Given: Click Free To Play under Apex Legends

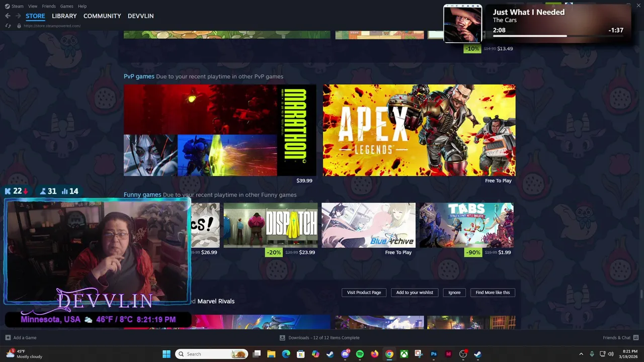Looking at the screenshot, I should [x=498, y=180].
